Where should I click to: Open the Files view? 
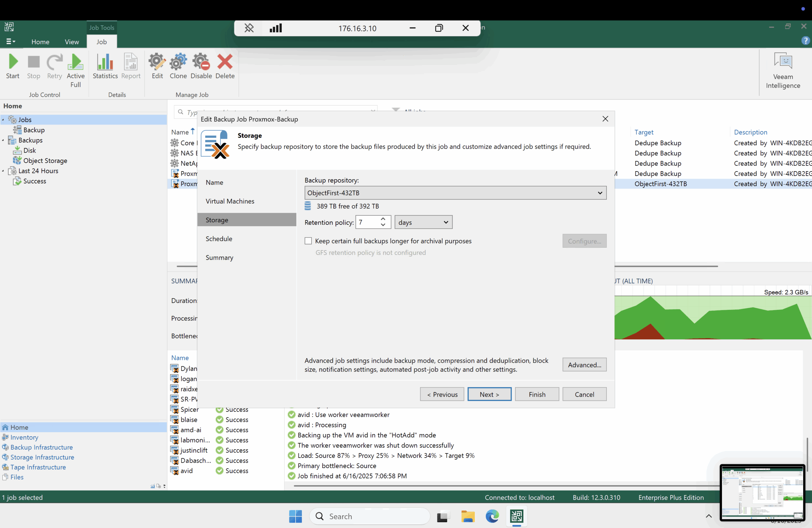coord(17,477)
